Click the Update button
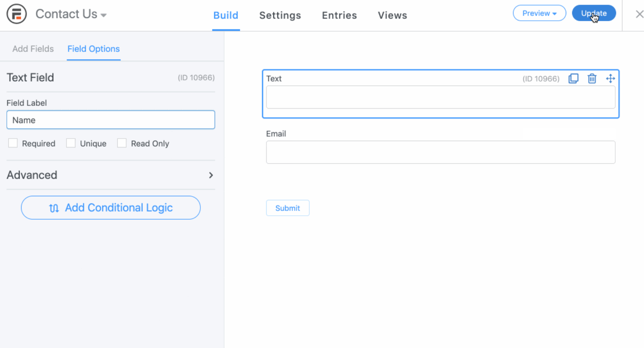 coord(594,13)
